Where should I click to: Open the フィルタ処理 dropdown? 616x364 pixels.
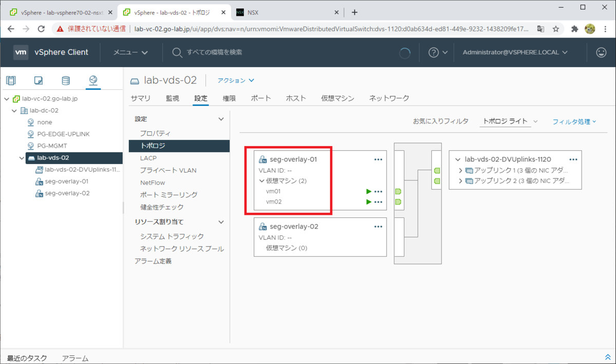point(574,122)
